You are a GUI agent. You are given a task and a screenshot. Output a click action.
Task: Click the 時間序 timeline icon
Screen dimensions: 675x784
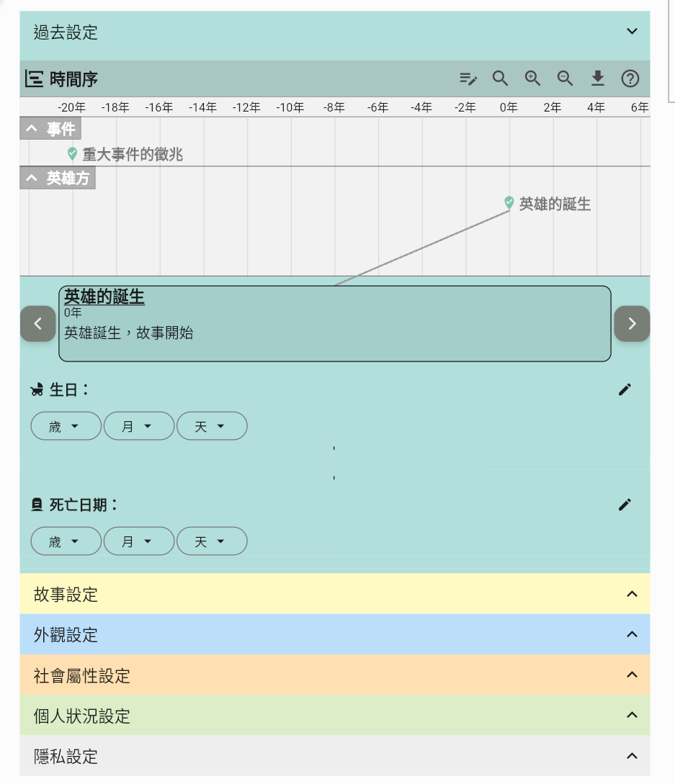(34, 79)
